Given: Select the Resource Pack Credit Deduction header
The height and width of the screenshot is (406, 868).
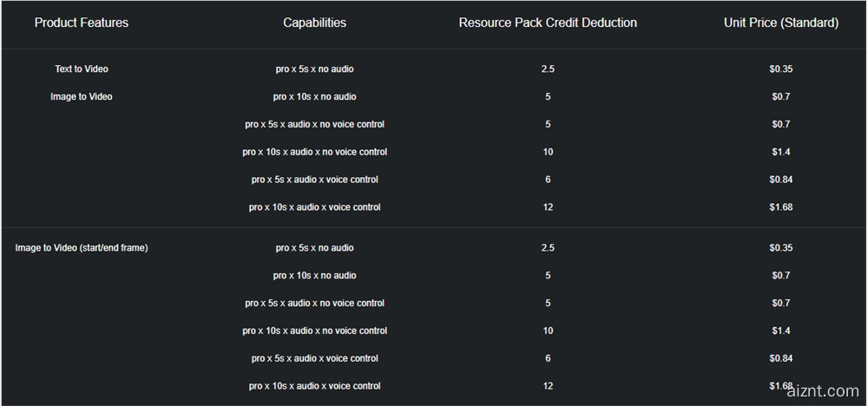Looking at the screenshot, I should click(548, 23).
